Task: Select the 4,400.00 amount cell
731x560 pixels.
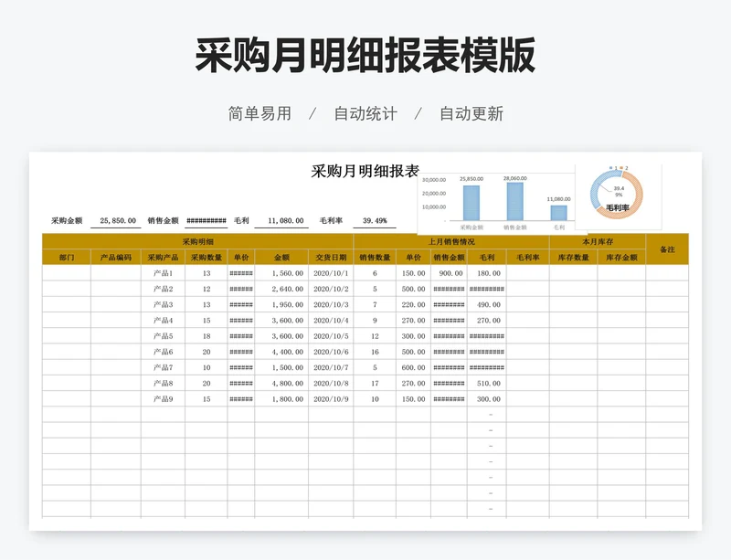Action: [281, 352]
